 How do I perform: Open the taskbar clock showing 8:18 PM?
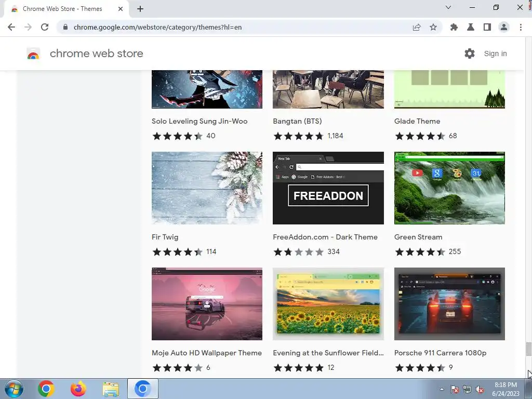tap(506, 389)
